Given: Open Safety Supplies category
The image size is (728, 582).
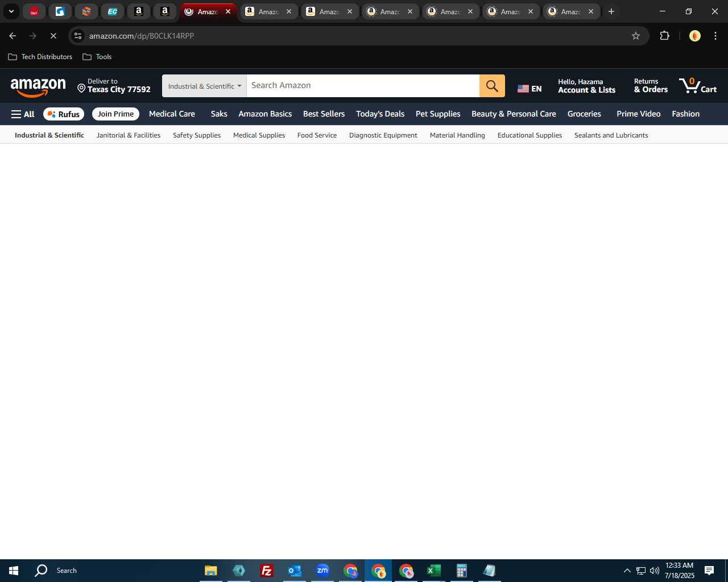Looking at the screenshot, I should [x=197, y=135].
